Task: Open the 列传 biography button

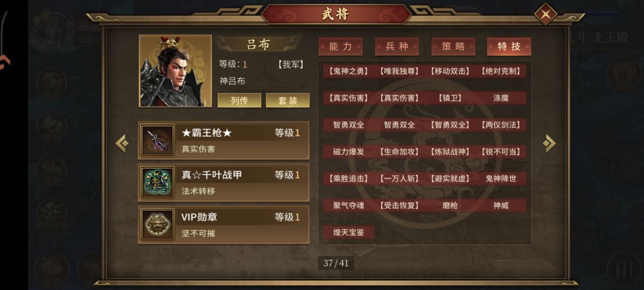Action: point(239,100)
